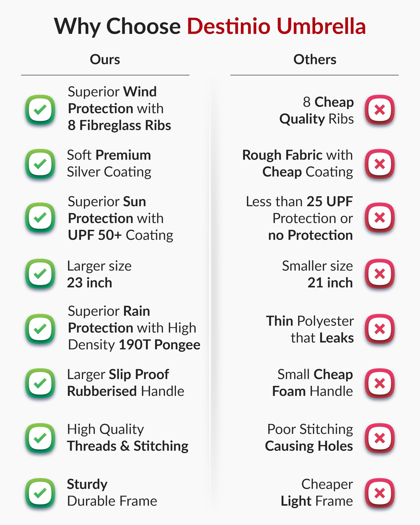Click green checkmark beside Threads & Stitching
The height and width of the screenshot is (525, 420).
[x=40, y=438]
